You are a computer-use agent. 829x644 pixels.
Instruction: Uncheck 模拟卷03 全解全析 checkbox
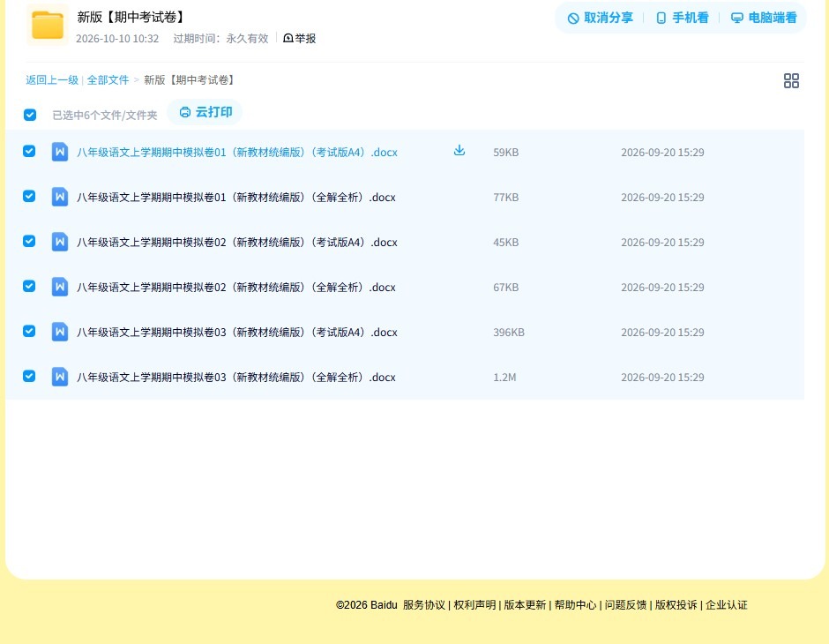pos(29,376)
